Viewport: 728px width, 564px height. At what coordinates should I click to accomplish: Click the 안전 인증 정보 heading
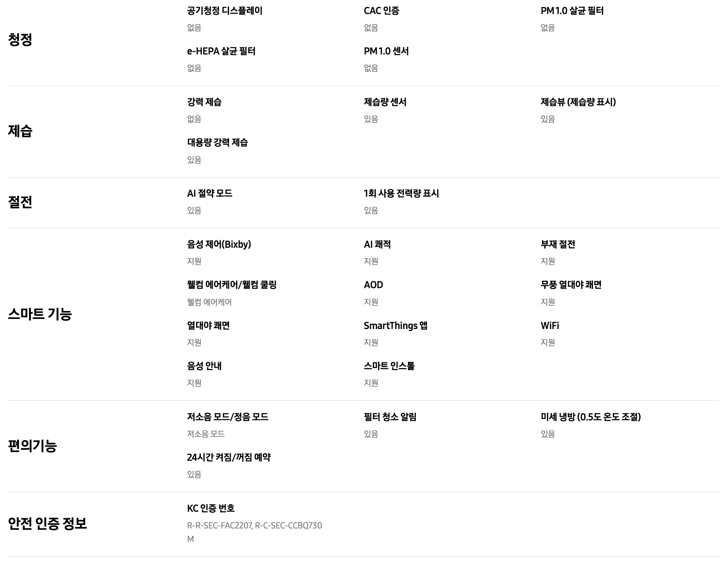(47, 524)
